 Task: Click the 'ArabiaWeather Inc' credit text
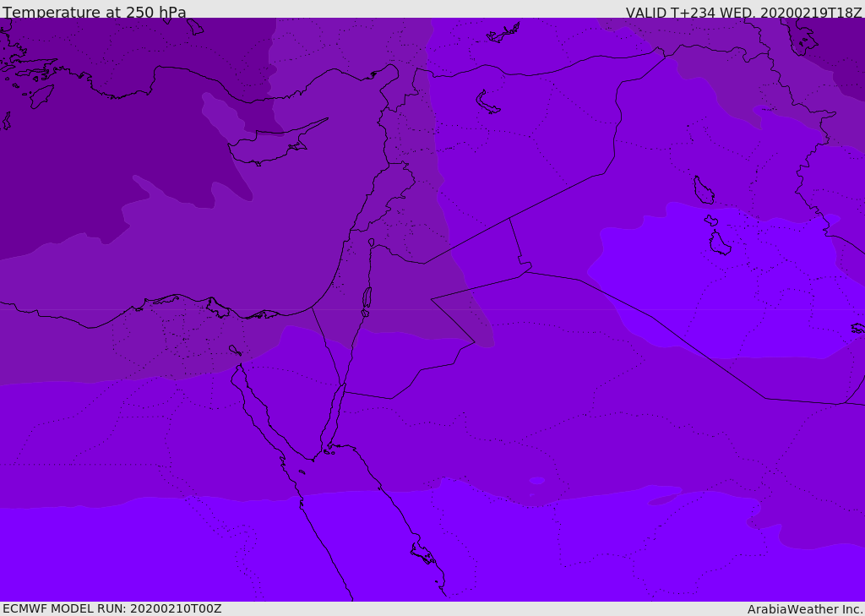pos(805,609)
